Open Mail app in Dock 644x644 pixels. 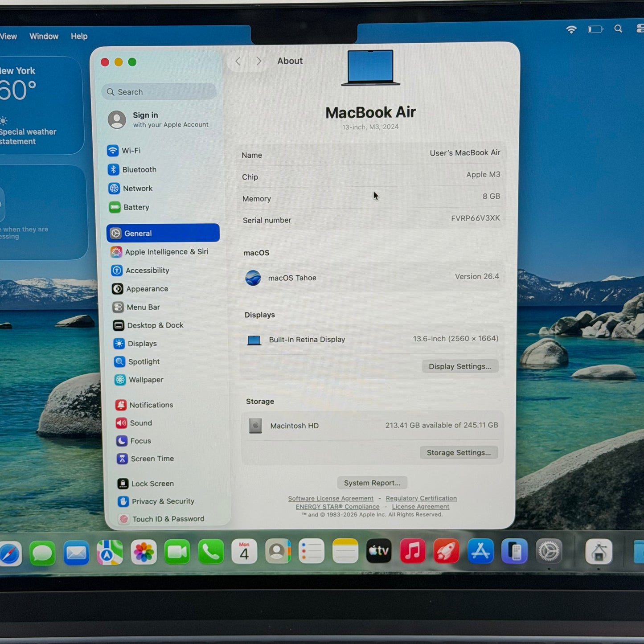tap(76, 553)
